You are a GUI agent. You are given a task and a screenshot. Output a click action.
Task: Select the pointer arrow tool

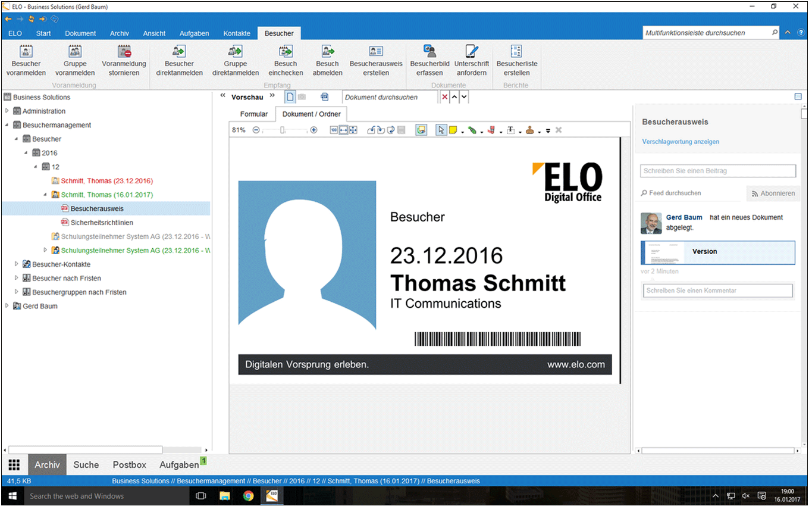pyautogui.click(x=441, y=130)
